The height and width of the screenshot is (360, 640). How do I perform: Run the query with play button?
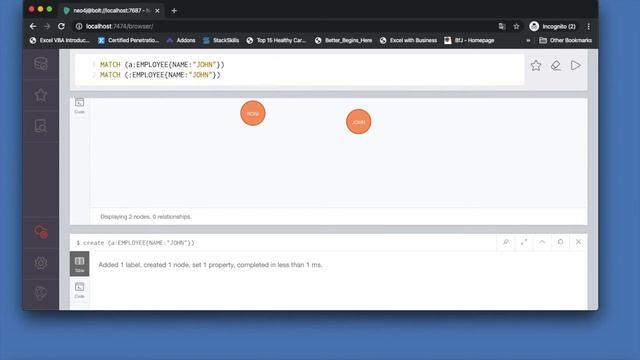tap(576, 65)
